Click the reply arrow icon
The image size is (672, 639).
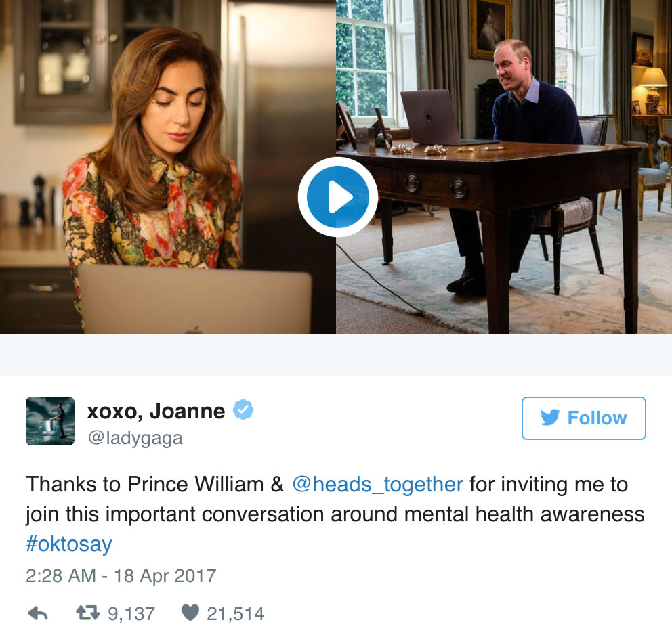tap(38, 614)
